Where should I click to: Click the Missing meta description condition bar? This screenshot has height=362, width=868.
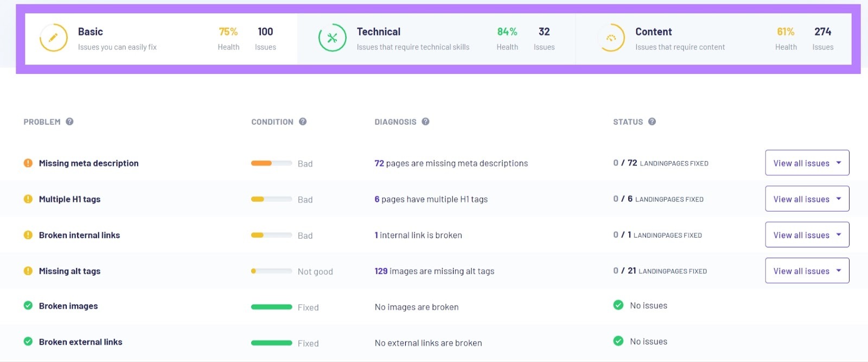pyautogui.click(x=271, y=163)
